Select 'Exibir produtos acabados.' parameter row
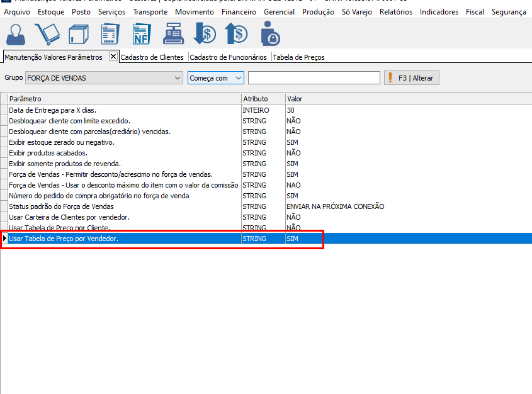 (48, 153)
